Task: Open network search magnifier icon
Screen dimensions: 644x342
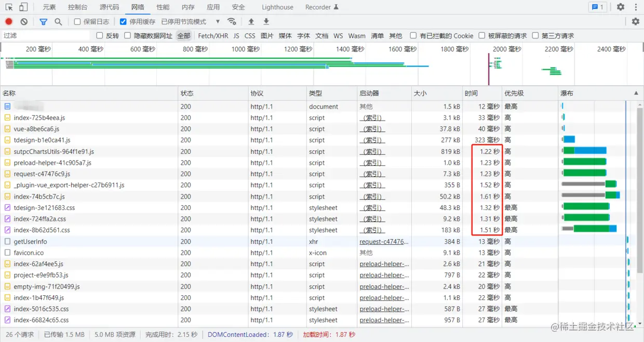Action: (58, 22)
